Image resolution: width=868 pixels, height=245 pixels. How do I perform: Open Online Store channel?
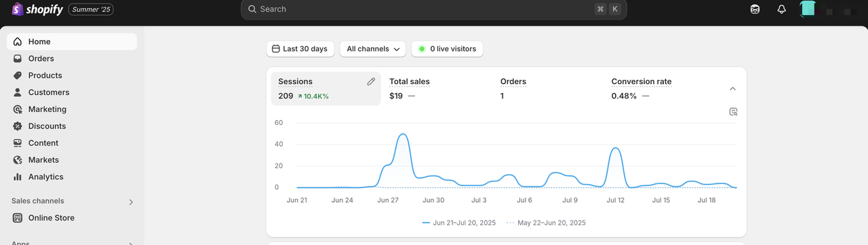[72, 218]
